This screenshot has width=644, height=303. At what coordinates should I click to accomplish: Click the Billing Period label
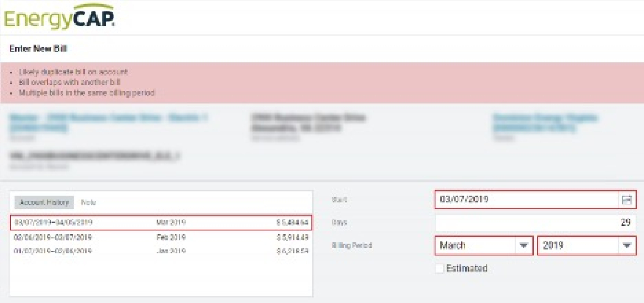[x=352, y=246]
